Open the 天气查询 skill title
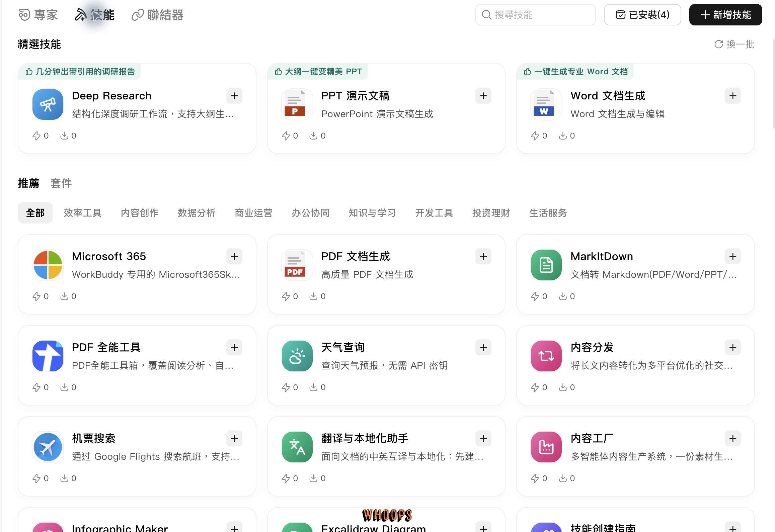The width and height of the screenshot is (775, 532). point(343,348)
